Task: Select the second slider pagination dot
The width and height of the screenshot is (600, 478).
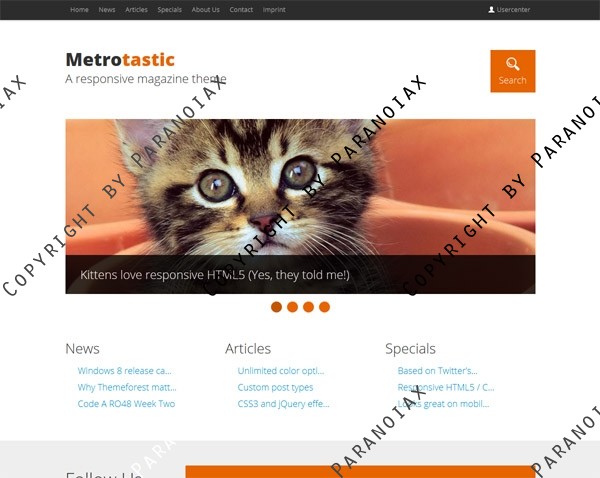Action: (x=292, y=307)
